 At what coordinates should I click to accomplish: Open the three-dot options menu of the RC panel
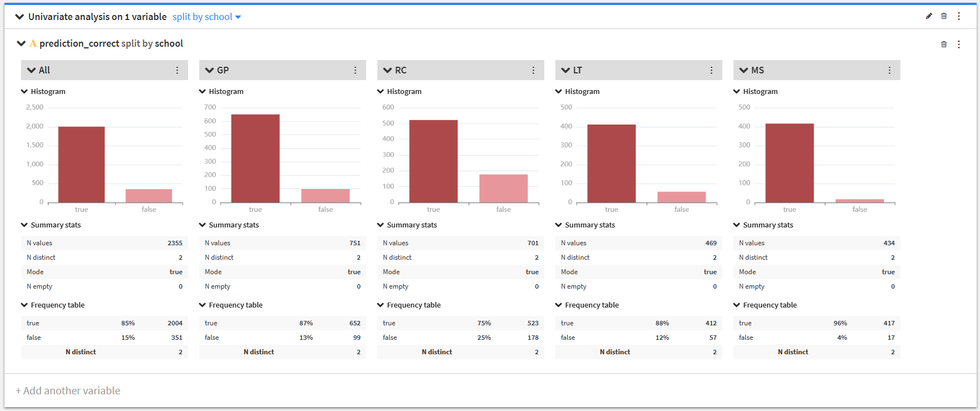tap(534, 70)
